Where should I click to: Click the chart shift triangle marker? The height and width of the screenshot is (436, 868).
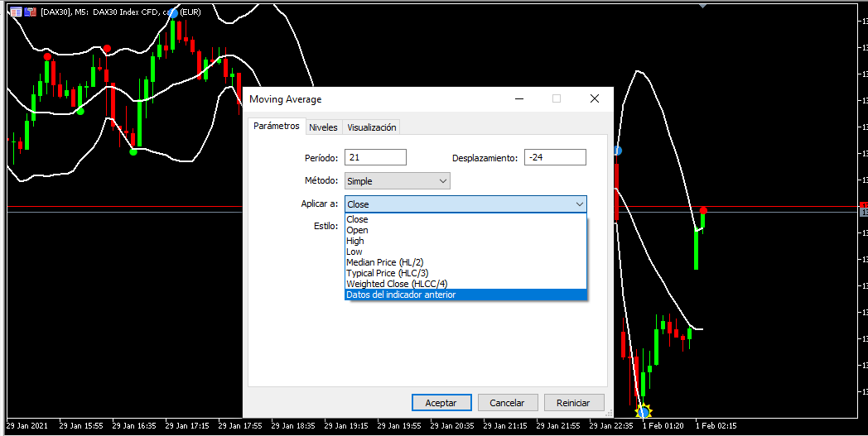703,6
